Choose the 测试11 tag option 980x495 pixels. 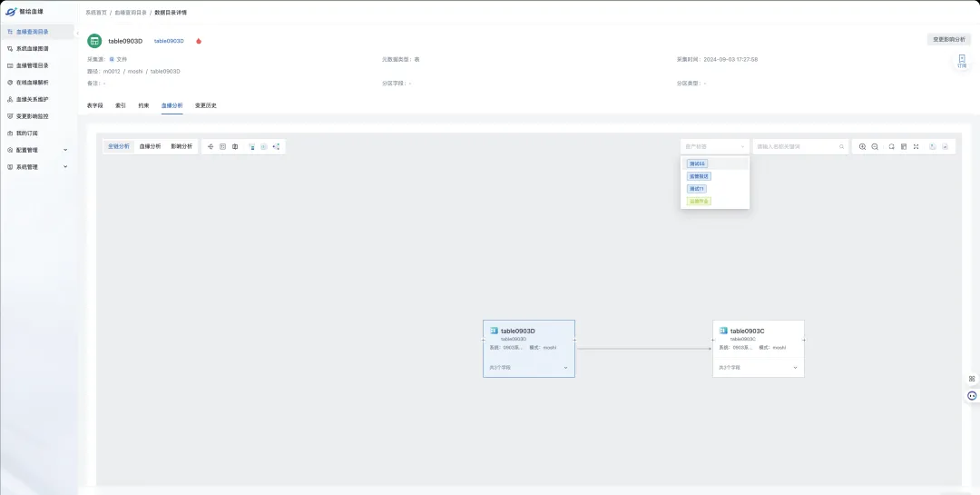click(715, 188)
